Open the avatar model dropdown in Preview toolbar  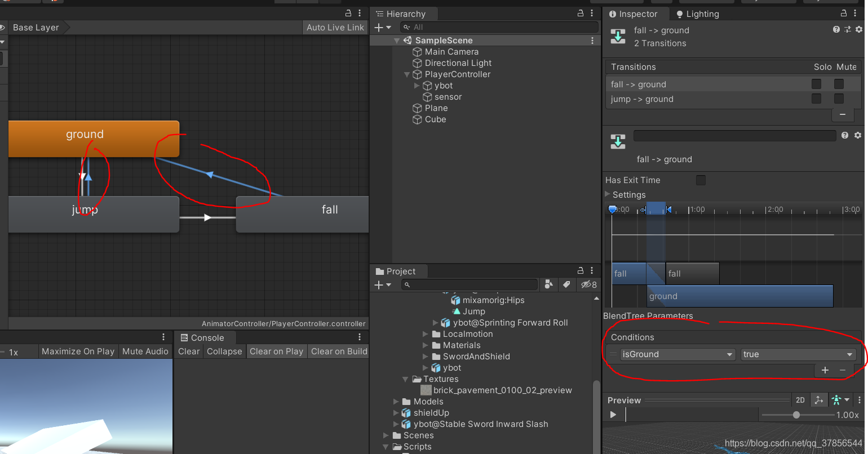coord(840,400)
